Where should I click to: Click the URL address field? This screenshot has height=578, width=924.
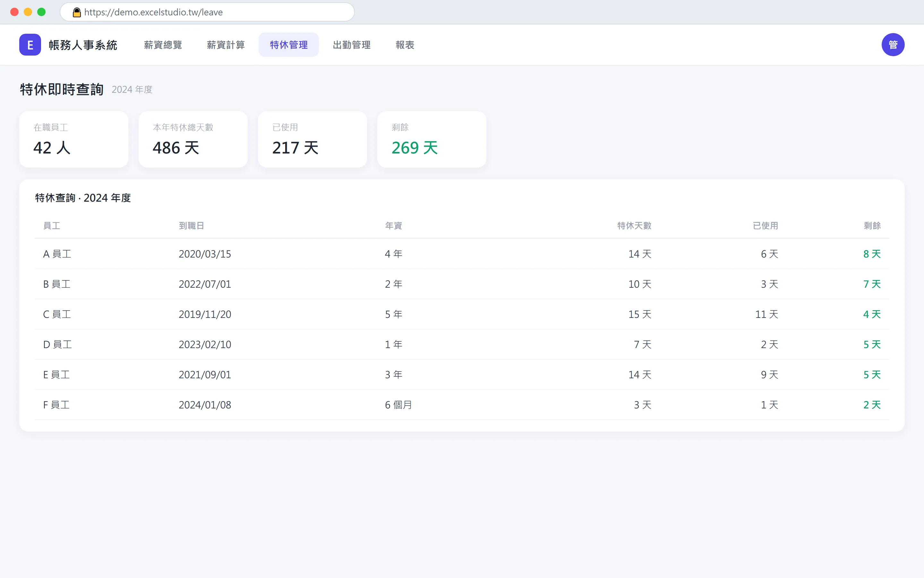207,12
